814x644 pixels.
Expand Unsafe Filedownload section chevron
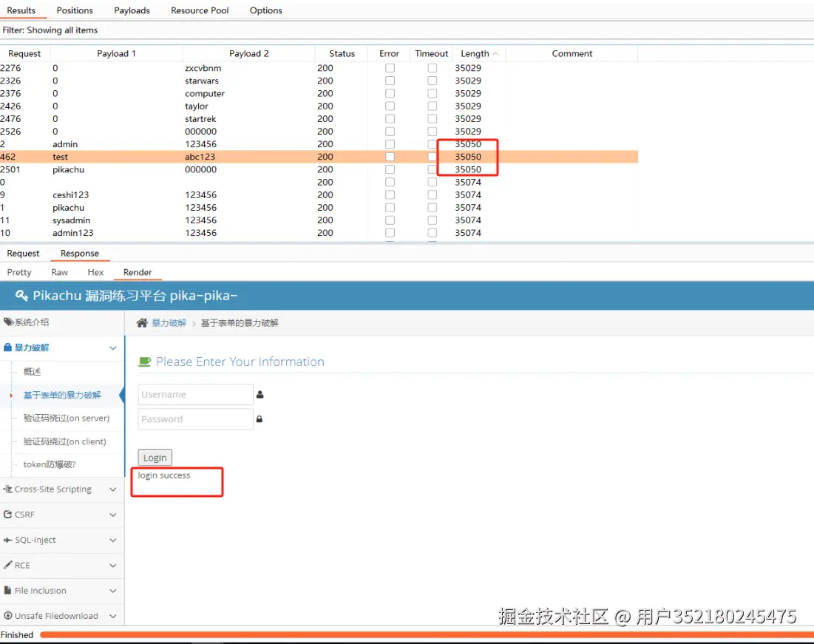click(112, 616)
